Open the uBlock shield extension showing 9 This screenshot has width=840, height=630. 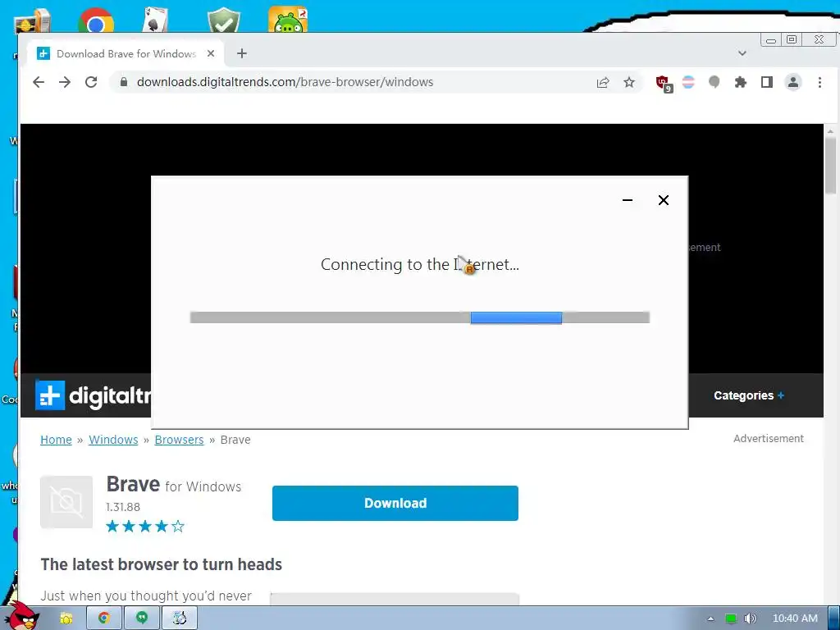pos(664,83)
